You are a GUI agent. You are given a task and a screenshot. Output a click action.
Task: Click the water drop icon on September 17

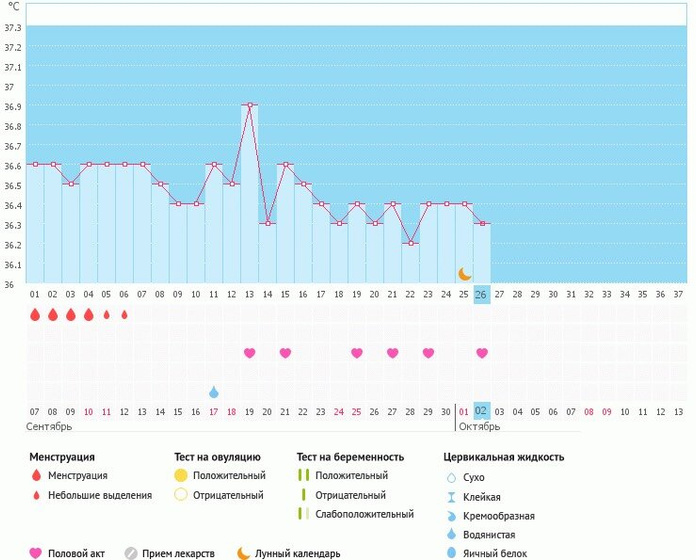[213, 392]
